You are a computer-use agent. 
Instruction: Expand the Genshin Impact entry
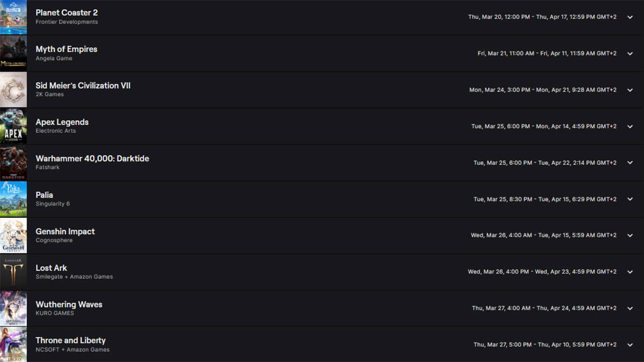(630, 235)
